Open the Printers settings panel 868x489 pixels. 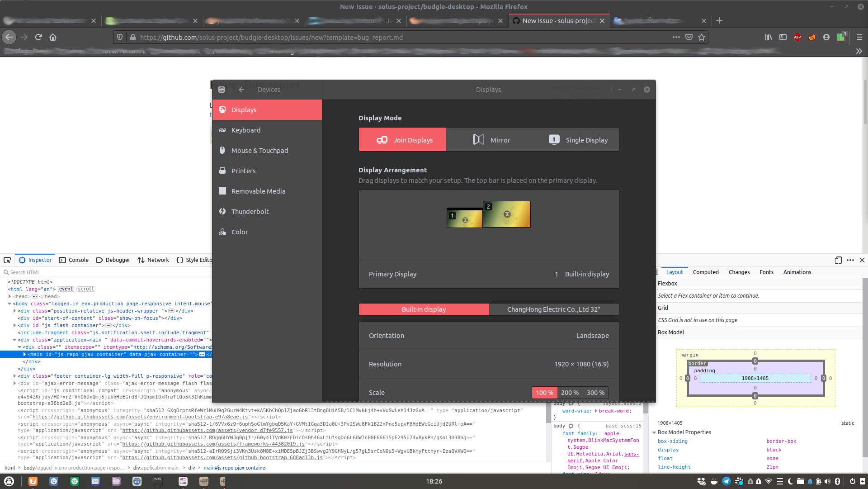tap(243, 171)
